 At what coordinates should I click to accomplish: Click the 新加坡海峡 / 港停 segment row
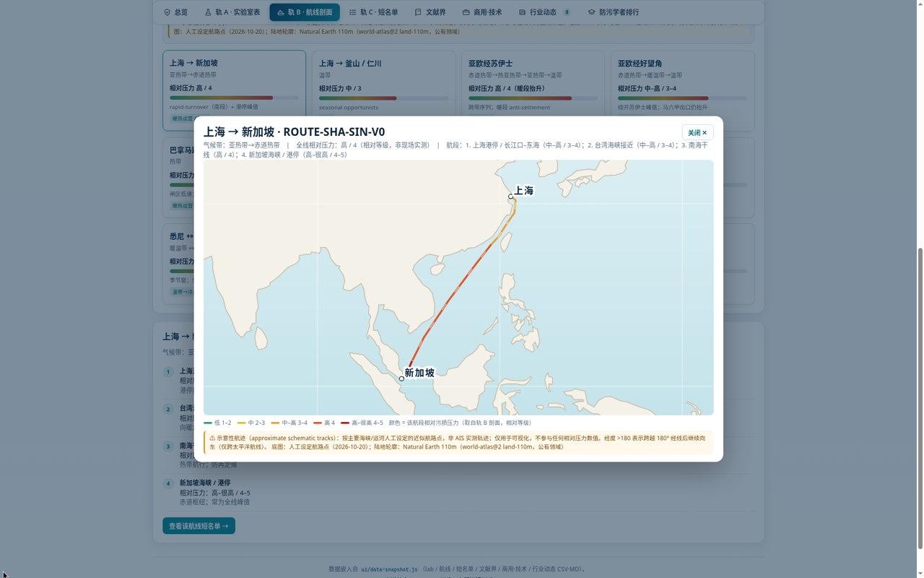[459, 492]
